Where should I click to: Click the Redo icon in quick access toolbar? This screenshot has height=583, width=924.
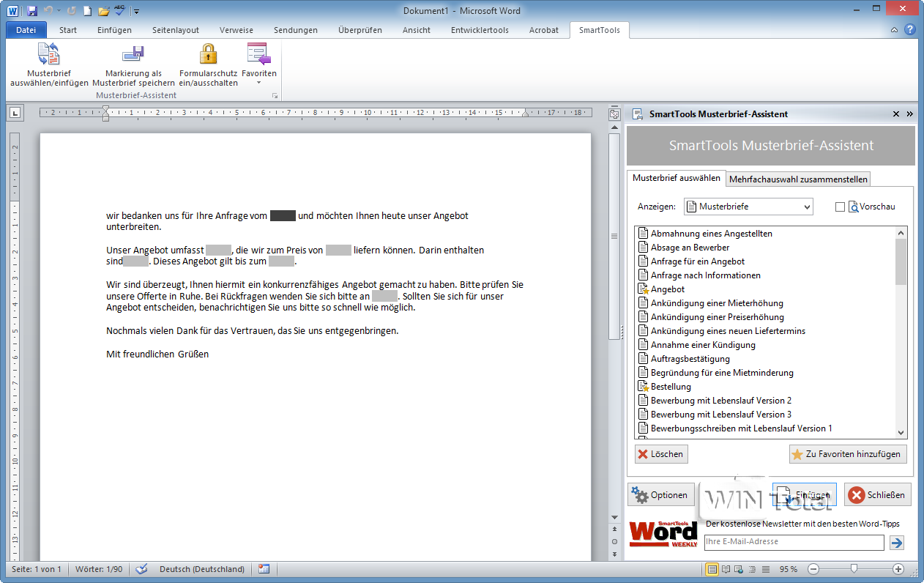[x=71, y=11]
